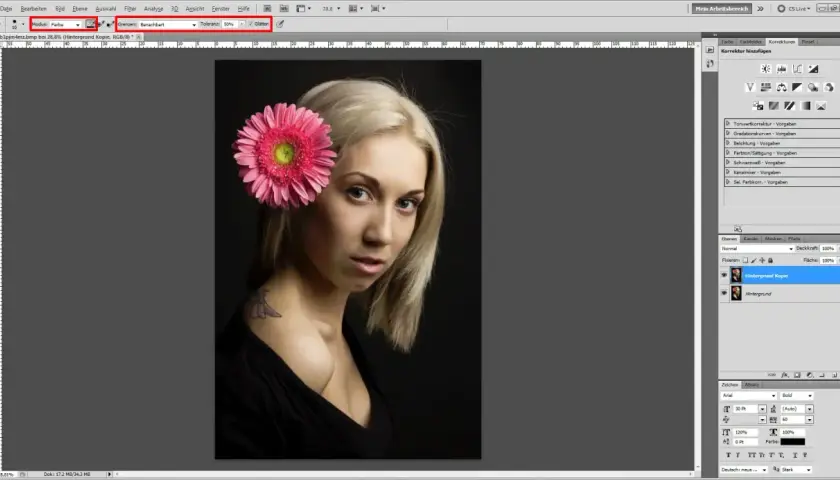Apply underline in the Zeichen panel
The height and width of the screenshot is (480, 840).
coord(795,455)
